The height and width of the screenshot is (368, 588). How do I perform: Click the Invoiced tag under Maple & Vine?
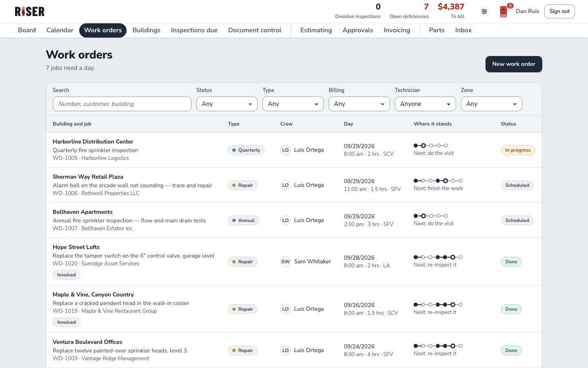point(67,322)
